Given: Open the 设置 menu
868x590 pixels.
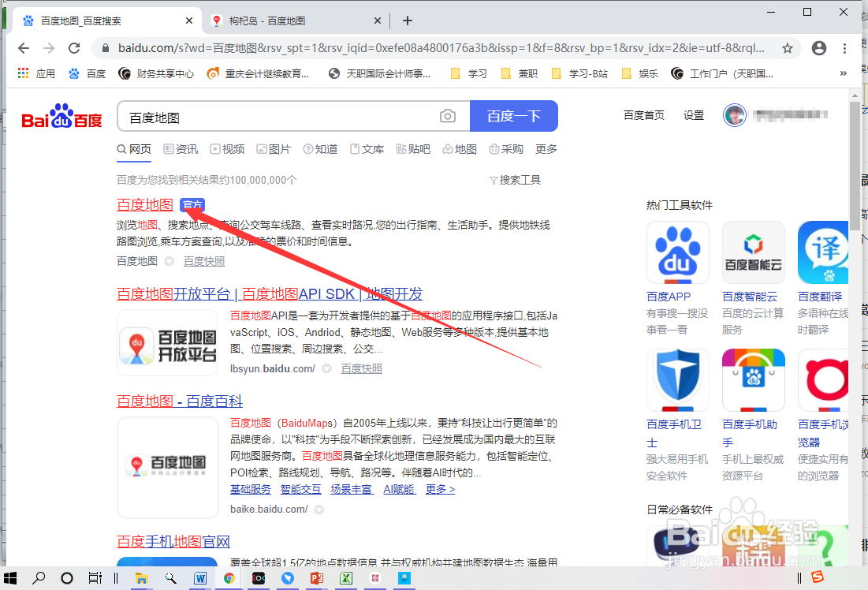Looking at the screenshot, I should tap(694, 115).
